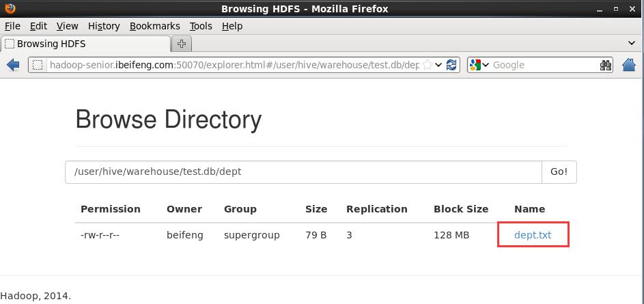Click the Hadoop, 2014. footer text
The height and width of the screenshot is (304, 644).
tap(36, 296)
